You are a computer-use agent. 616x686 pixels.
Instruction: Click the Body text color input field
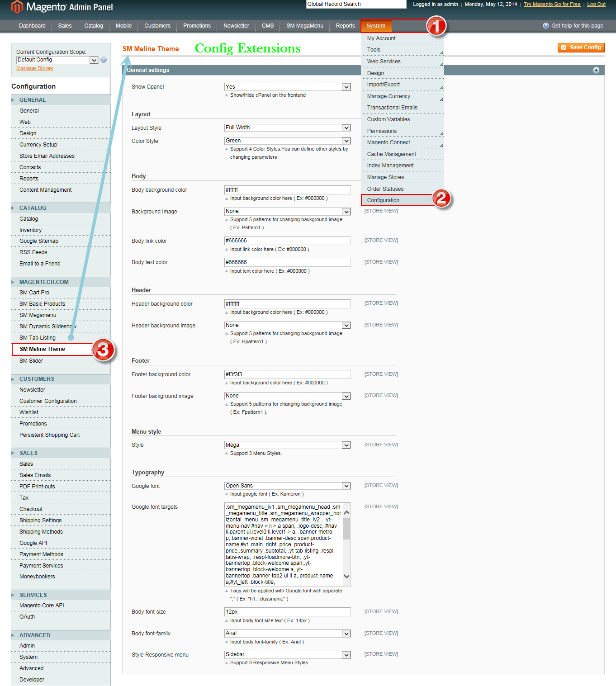point(288,262)
